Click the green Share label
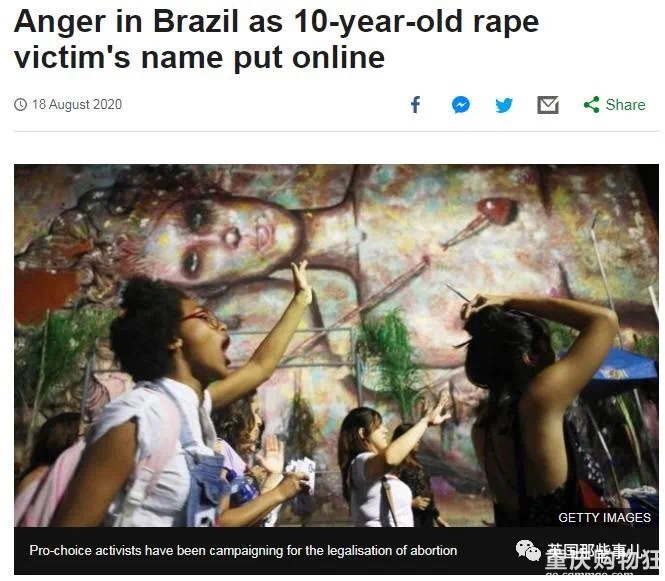The width and height of the screenshot is (665, 581). [x=625, y=105]
